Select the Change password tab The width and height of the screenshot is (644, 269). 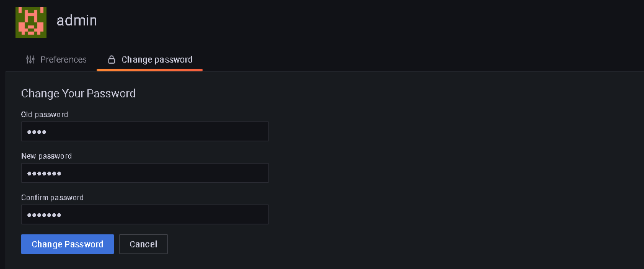156,60
